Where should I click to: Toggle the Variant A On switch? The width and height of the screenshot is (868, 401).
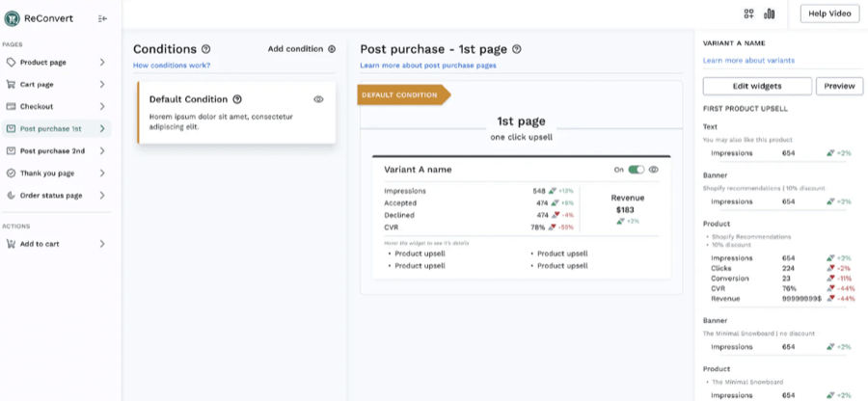(x=637, y=170)
